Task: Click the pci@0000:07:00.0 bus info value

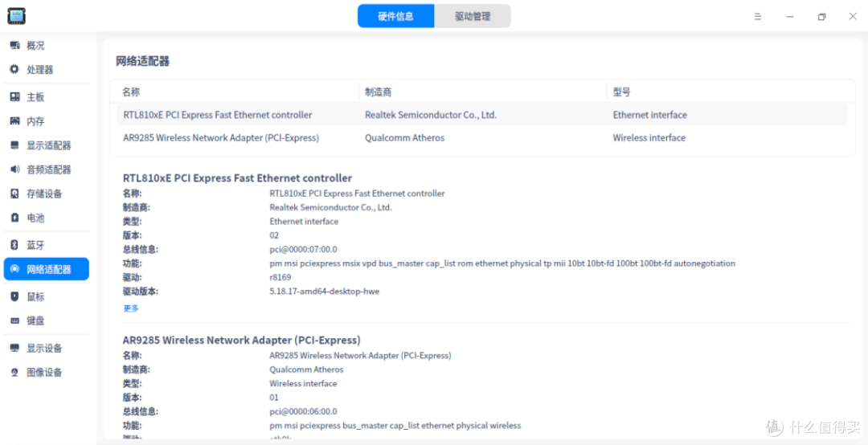Action: pos(303,249)
